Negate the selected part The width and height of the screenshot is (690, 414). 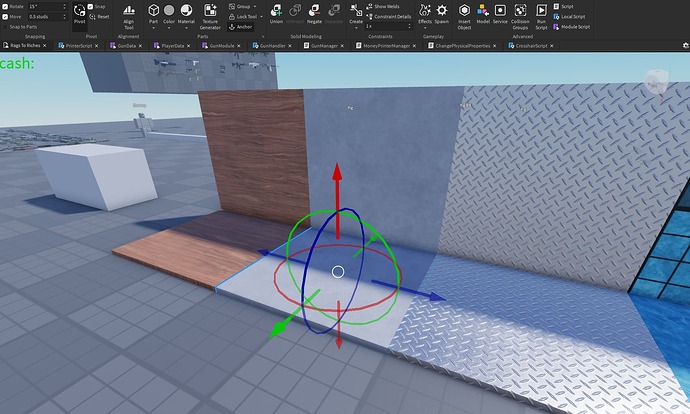(314, 14)
